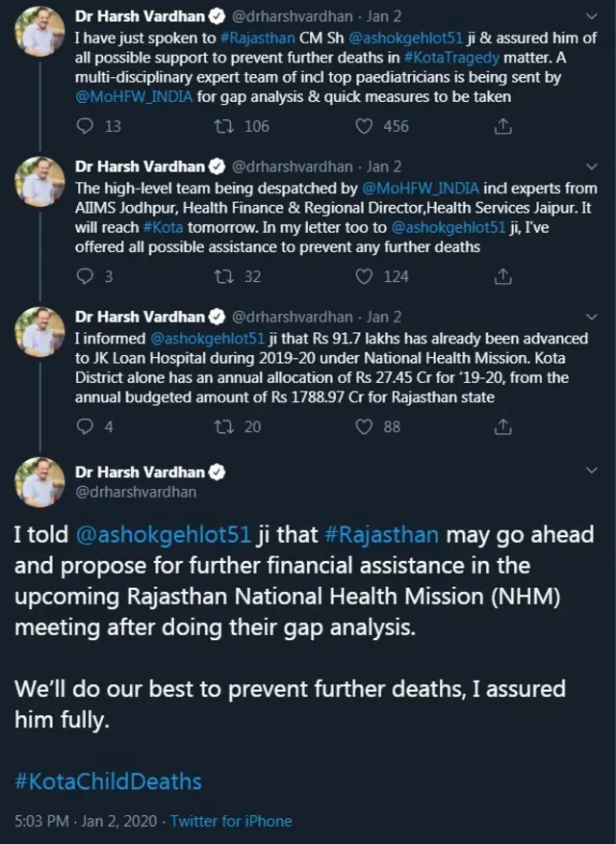Retweet the tweet with 20 retweets
Viewport: 616px width, 844px height.
click(x=226, y=426)
